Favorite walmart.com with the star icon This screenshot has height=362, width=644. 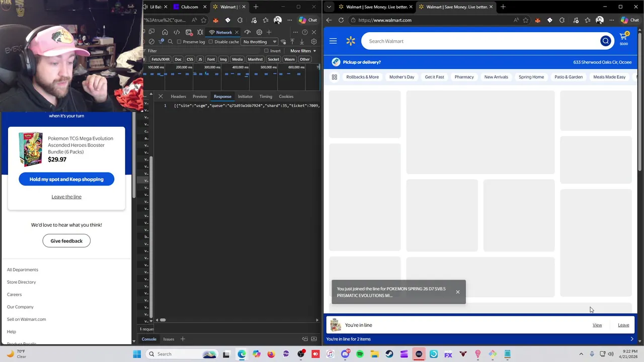[526, 20]
